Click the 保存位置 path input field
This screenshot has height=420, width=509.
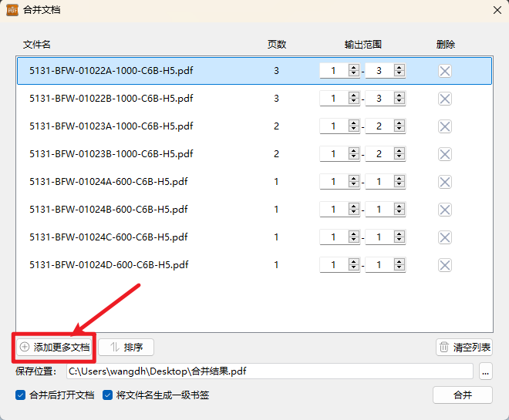click(x=268, y=371)
